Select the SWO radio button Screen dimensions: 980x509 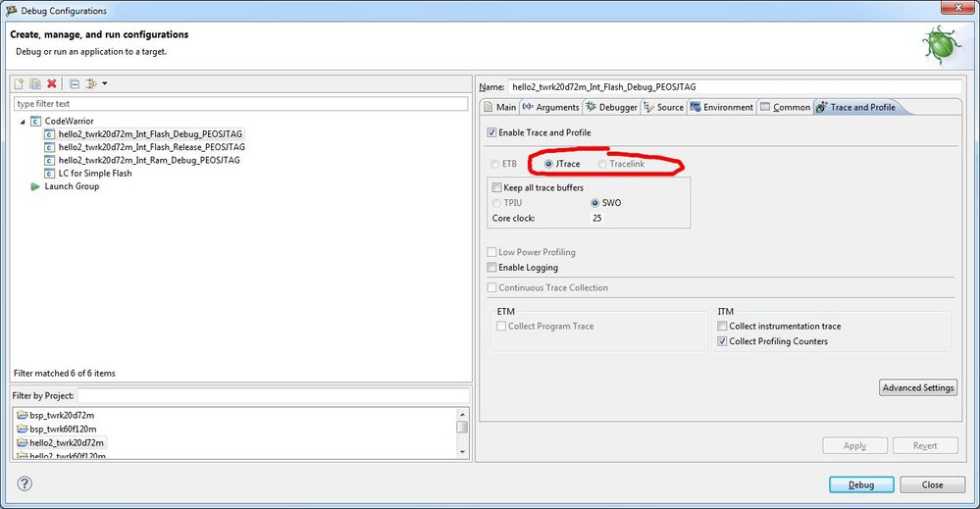[x=595, y=203]
